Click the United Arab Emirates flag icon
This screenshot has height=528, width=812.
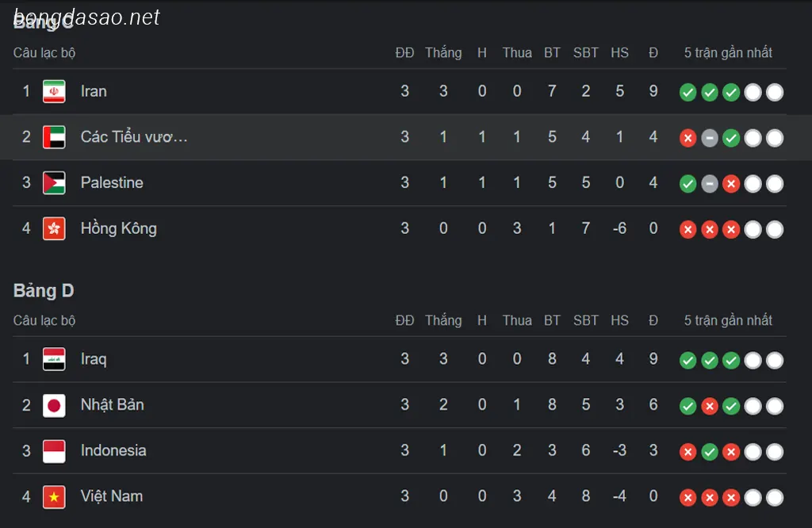pyautogui.click(x=54, y=137)
